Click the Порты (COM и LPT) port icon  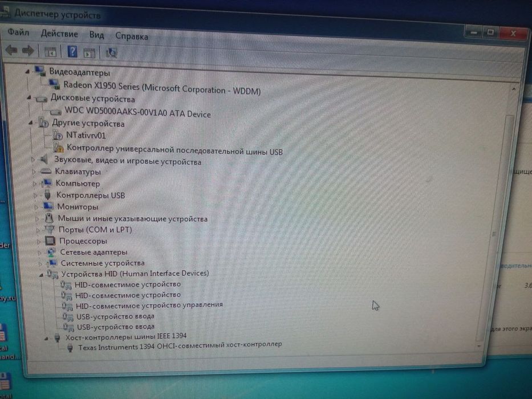pyautogui.click(x=50, y=229)
